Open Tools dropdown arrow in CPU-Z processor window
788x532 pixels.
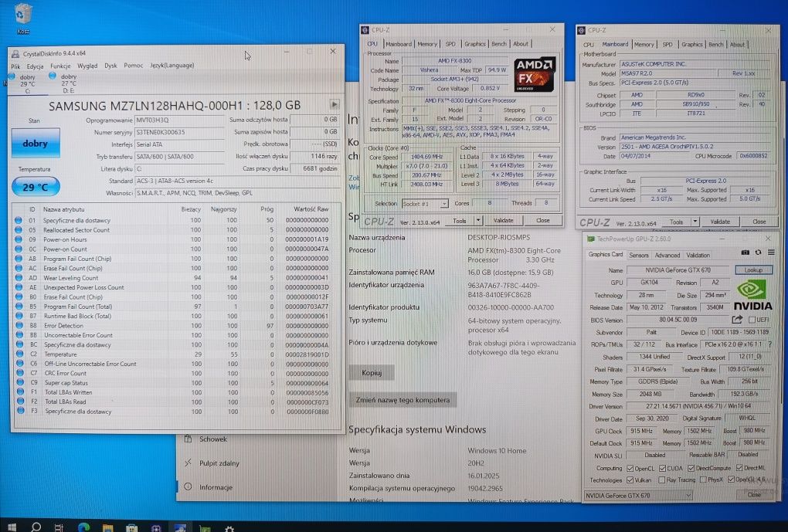[x=478, y=221]
